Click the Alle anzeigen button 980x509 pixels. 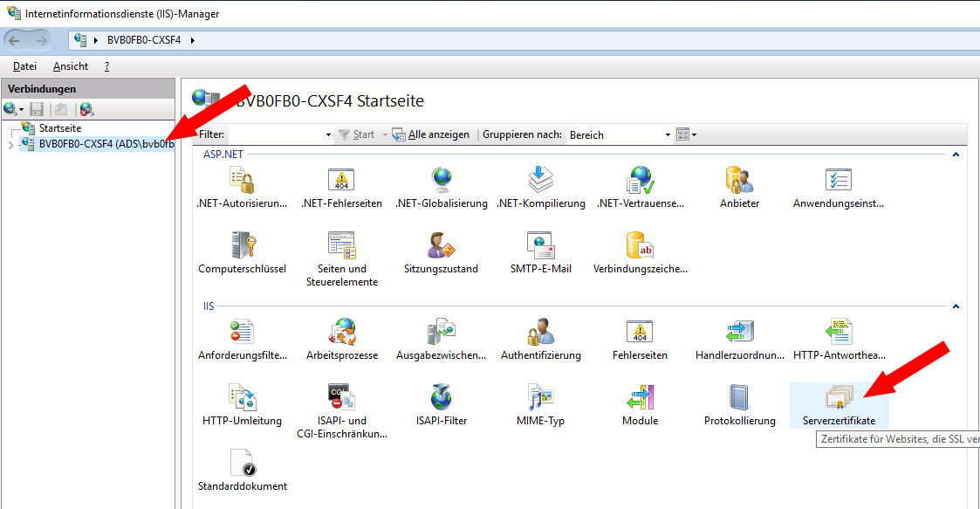tap(431, 134)
